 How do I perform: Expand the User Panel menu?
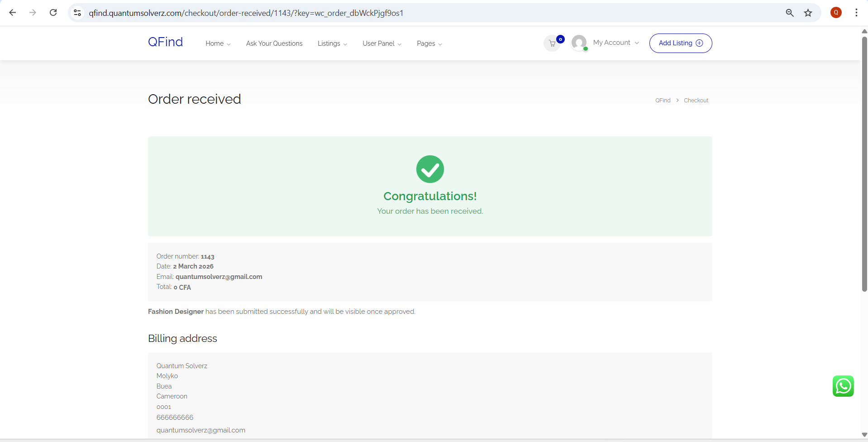tap(382, 43)
